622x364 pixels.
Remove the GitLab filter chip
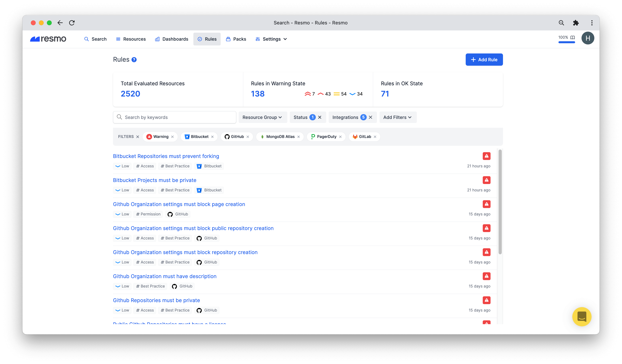click(x=375, y=137)
